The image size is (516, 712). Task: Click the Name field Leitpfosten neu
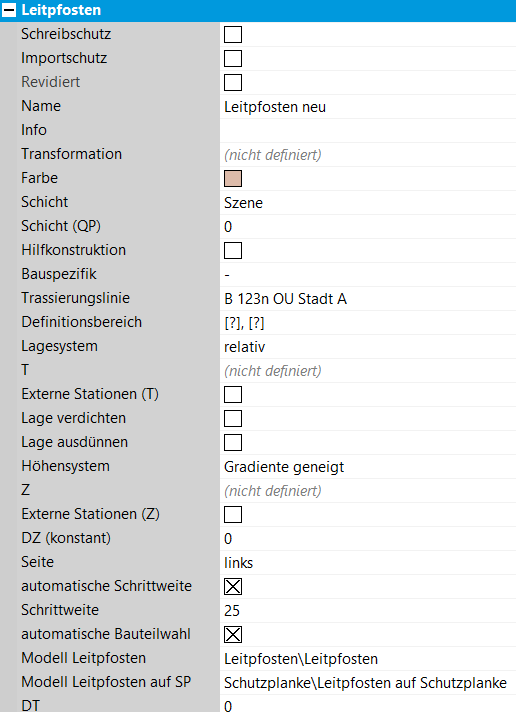368,107
